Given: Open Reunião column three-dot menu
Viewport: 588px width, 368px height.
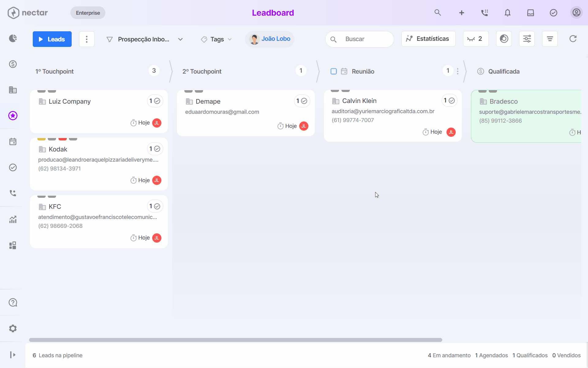Looking at the screenshot, I should pyautogui.click(x=458, y=71).
